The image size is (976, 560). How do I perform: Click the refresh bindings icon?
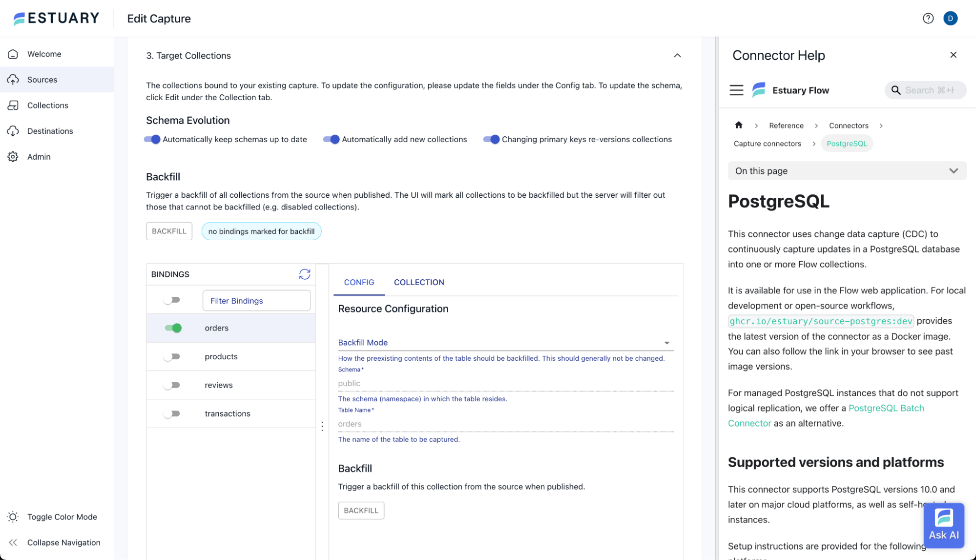point(305,274)
